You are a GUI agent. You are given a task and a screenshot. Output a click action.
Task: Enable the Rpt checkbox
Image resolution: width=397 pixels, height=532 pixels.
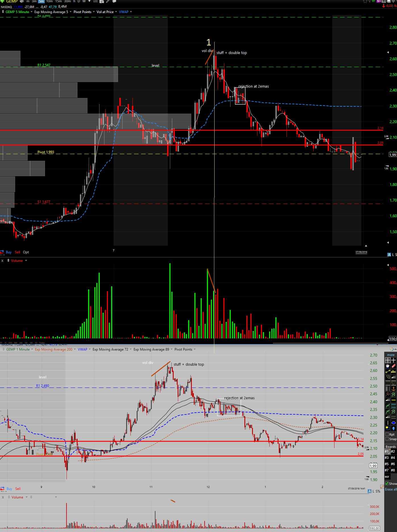coord(387,434)
